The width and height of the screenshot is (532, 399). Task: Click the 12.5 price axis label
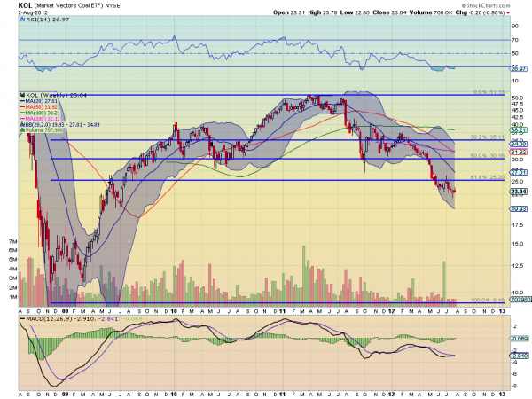point(518,265)
